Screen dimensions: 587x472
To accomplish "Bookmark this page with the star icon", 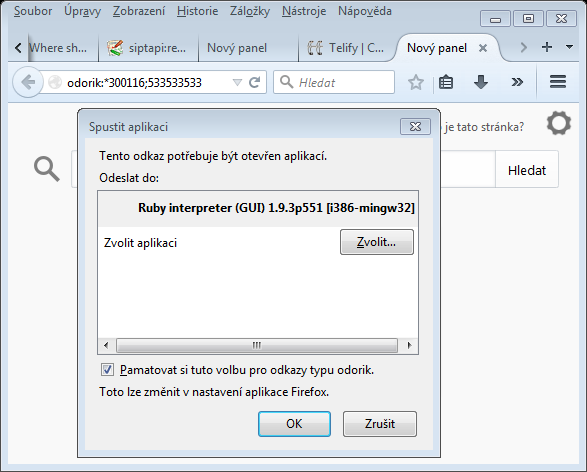I will (x=416, y=82).
